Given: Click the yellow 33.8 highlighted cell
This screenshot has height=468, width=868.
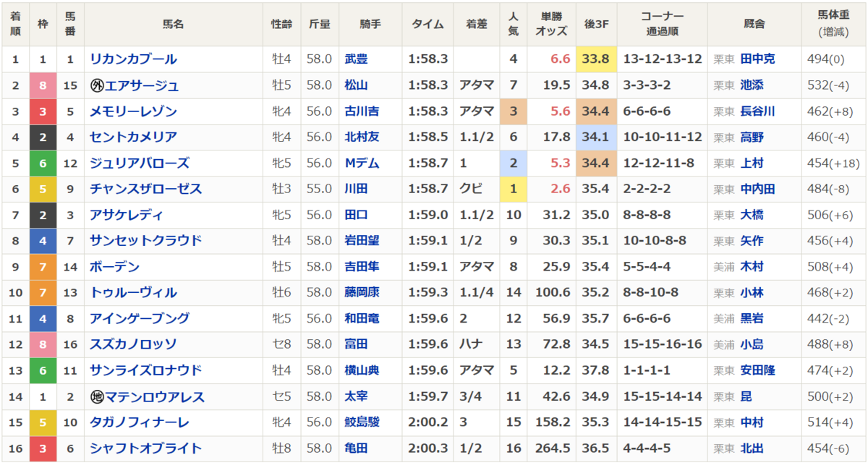Looking at the screenshot, I should [x=596, y=59].
